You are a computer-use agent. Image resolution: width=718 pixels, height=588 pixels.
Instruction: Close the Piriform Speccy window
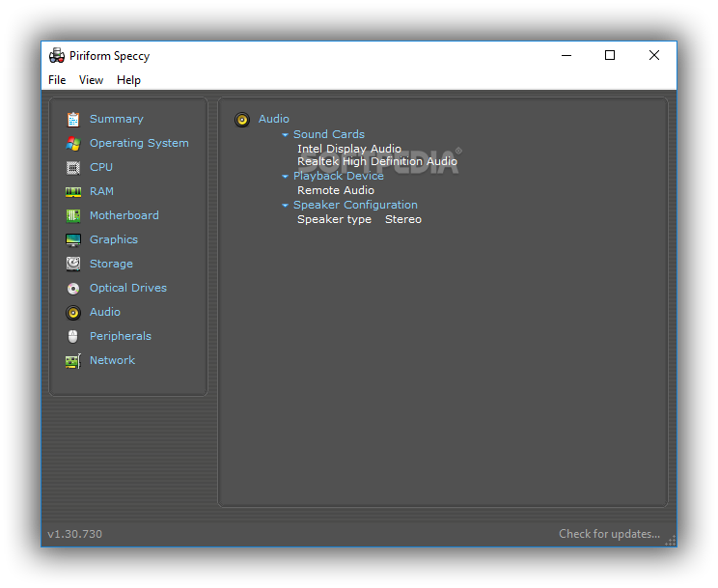654,55
